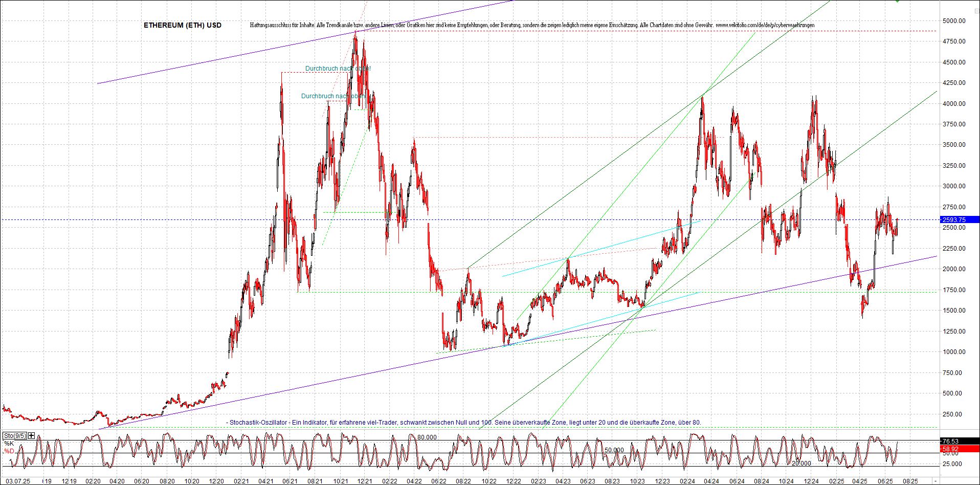980x485 pixels.
Task: Click the 4750.00 price axis label
Action: 954,41
